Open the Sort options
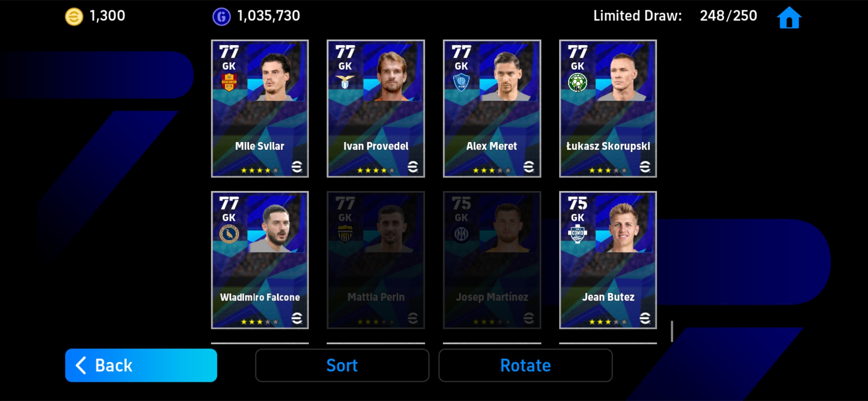The image size is (868, 401). 342,365
